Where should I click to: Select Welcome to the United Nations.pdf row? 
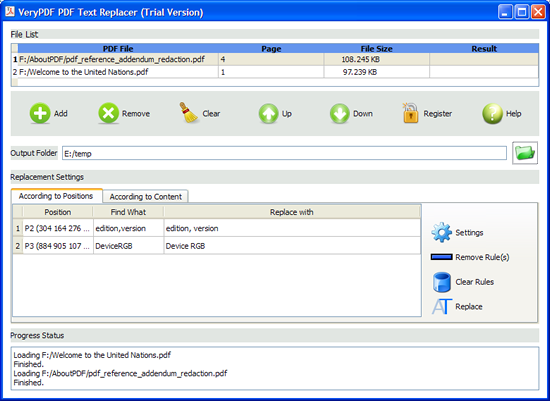pos(275,72)
